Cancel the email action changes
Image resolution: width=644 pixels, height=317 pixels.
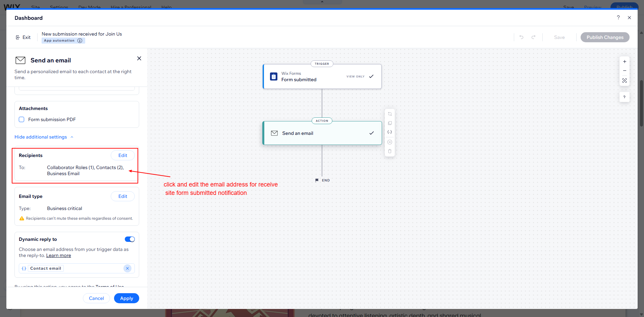pyautogui.click(x=96, y=298)
